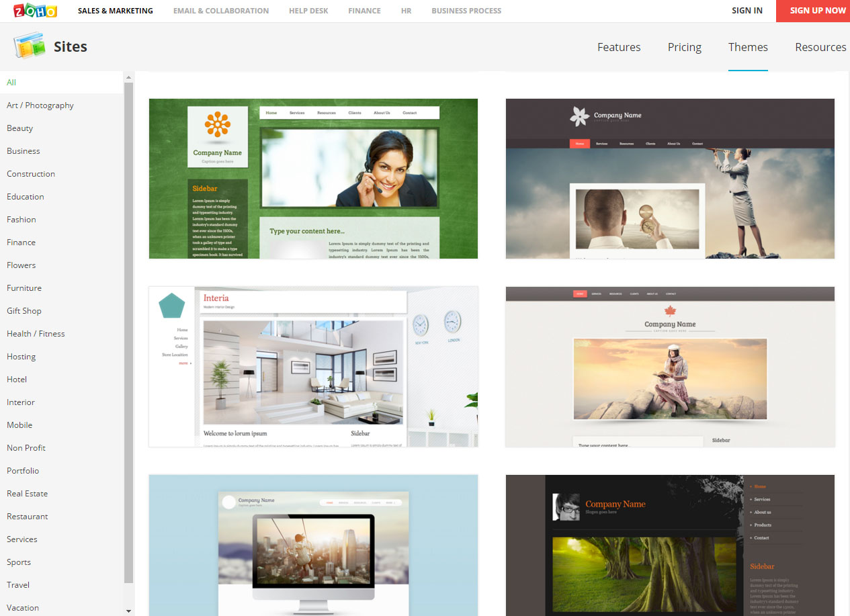Expand the Email & Collaboration menu
Viewport: 850px width, 616px height.
coord(220,11)
